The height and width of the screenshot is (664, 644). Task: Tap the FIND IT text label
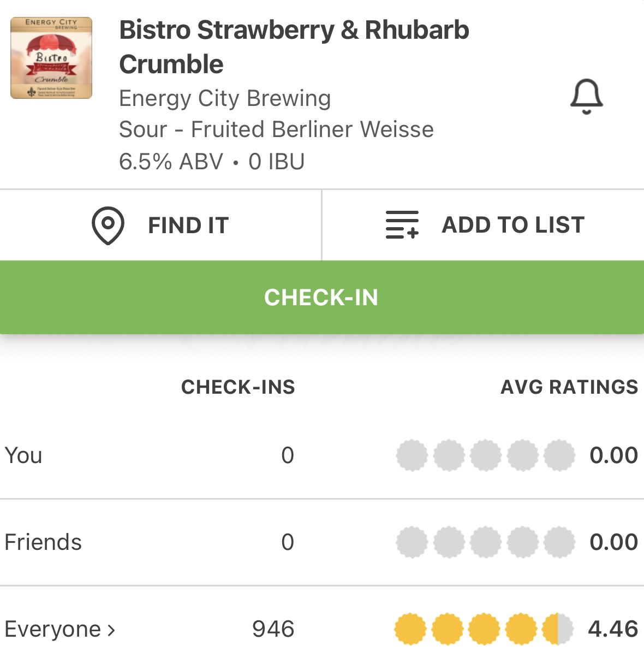click(188, 226)
